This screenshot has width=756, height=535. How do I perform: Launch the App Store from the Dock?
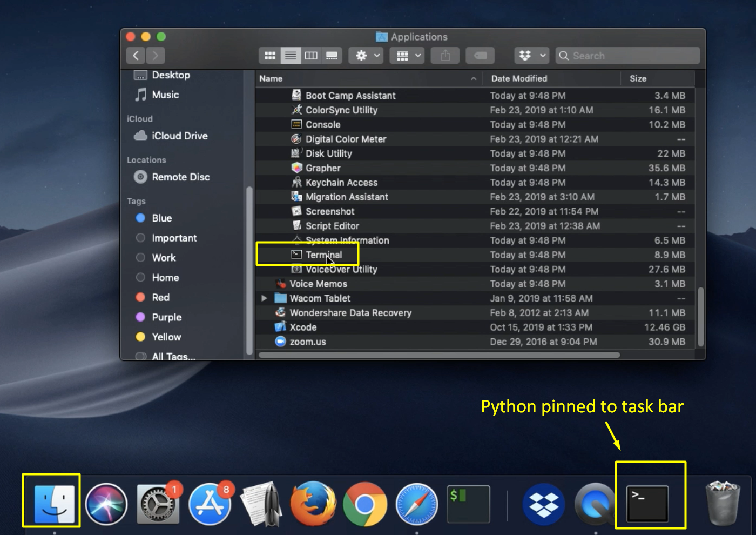pyautogui.click(x=210, y=504)
